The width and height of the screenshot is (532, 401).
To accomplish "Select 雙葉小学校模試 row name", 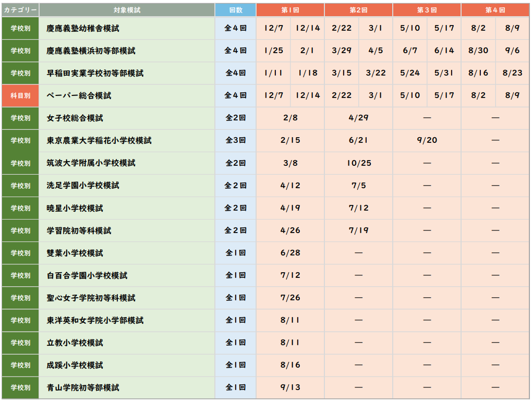I will 75,253.
